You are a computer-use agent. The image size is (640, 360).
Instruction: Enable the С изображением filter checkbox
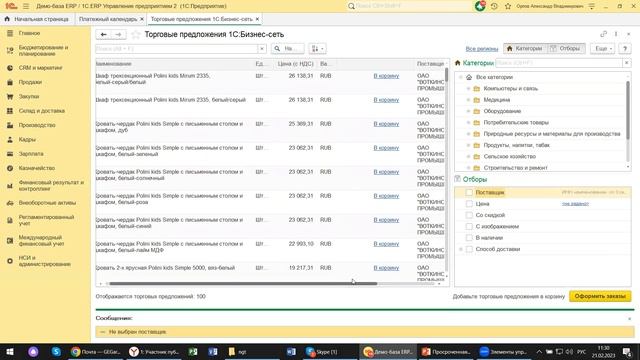pyautogui.click(x=469, y=226)
